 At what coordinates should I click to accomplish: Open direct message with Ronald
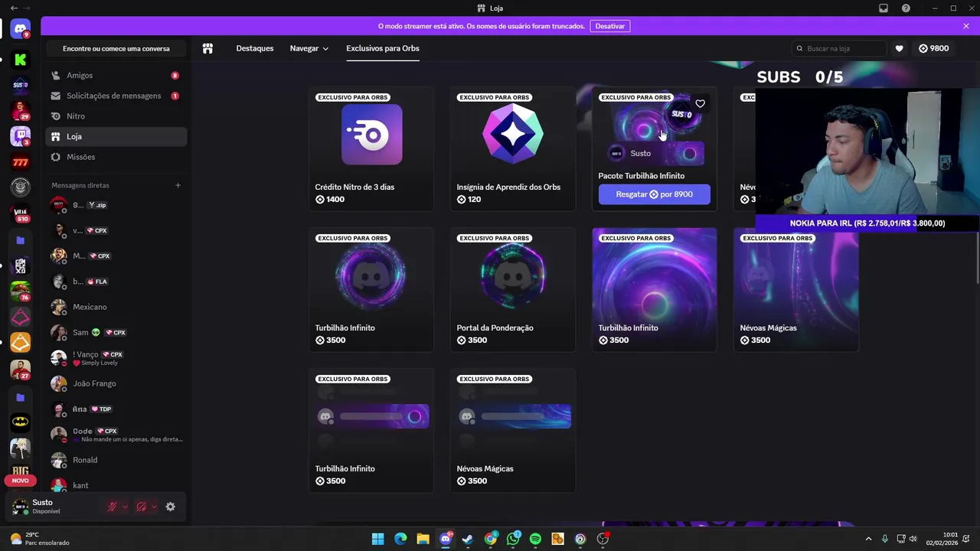coord(116,460)
